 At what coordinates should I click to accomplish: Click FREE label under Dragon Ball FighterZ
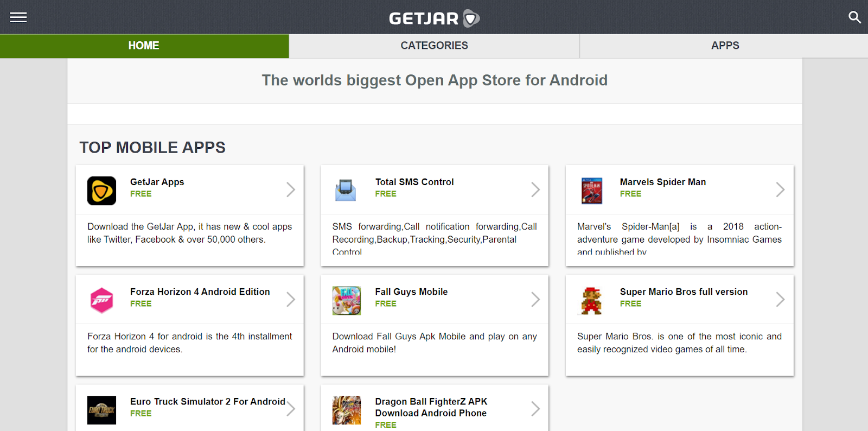tap(386, 424)
